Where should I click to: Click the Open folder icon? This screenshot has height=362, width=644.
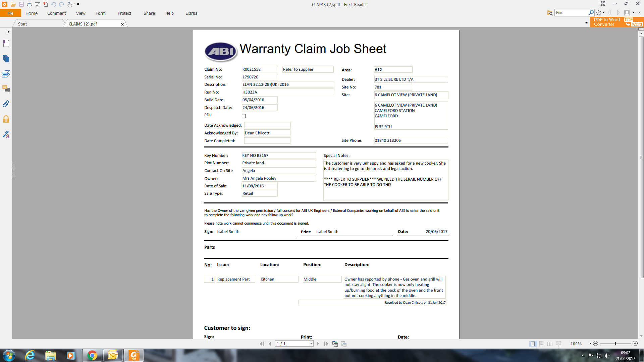(13, 4)
